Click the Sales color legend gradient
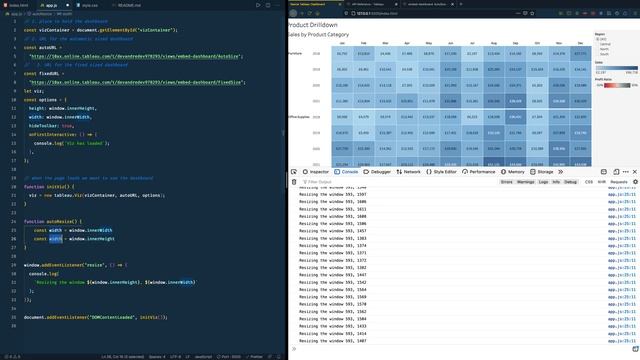The image size is (640, 360). [616, 68]
